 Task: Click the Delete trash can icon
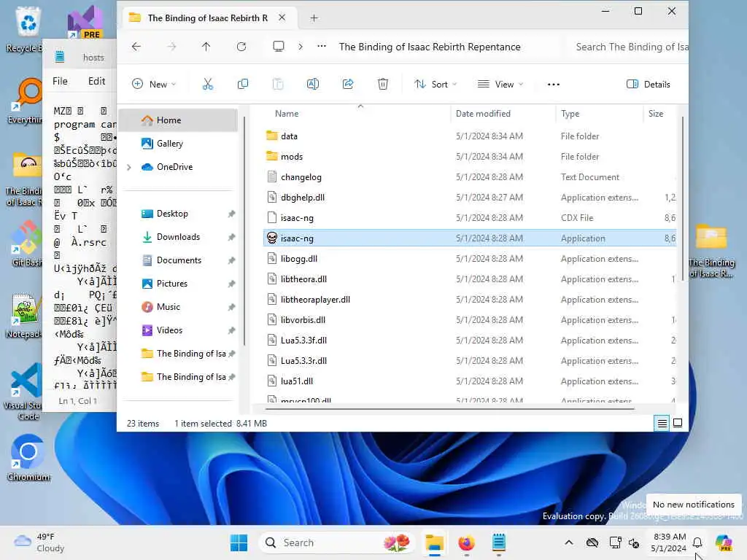382,85
